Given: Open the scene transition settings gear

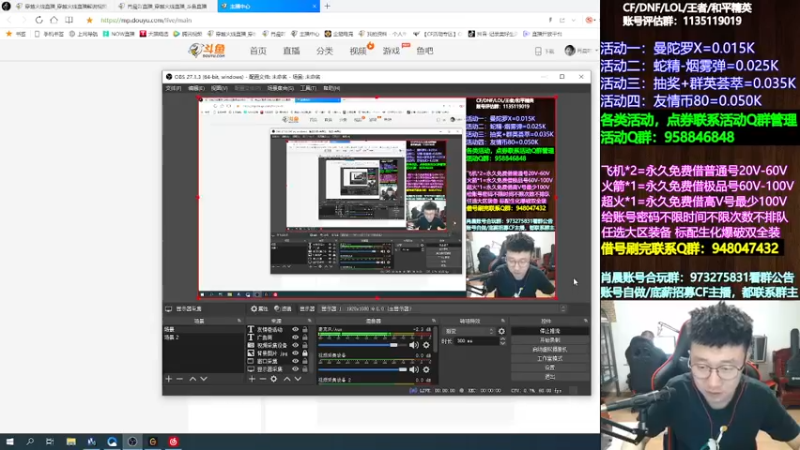Looking at the screenshot, I should tap(502, 332).
